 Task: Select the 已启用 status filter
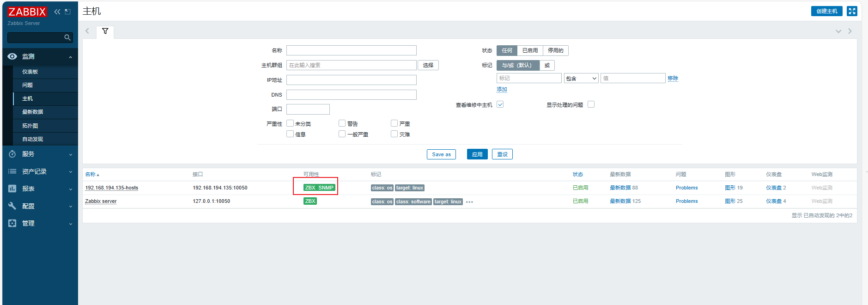pyautogui.click(x=530, y=50)
